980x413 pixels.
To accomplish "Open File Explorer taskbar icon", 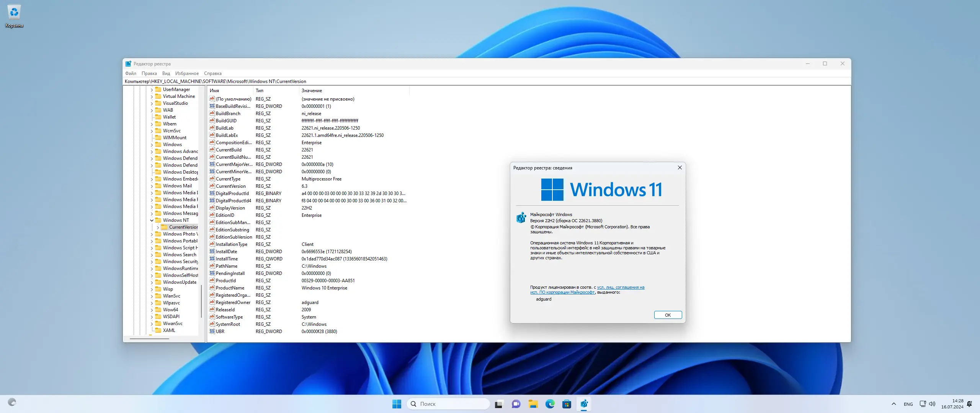I will point(533,404).
